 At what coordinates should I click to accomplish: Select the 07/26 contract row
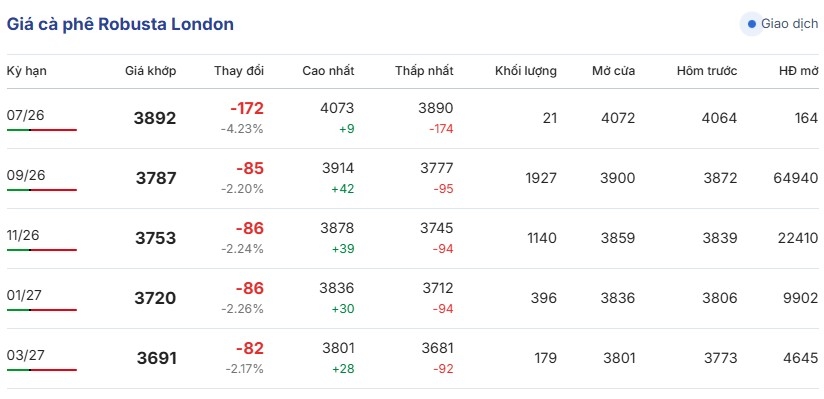pos(412,118)
